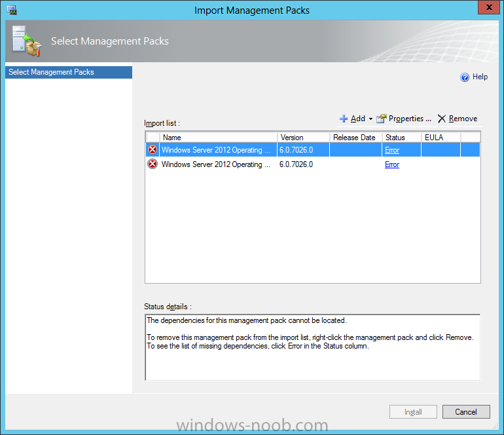Open the Help icon
The width and height of the screenshot is (504, 435).
point(465,77)
